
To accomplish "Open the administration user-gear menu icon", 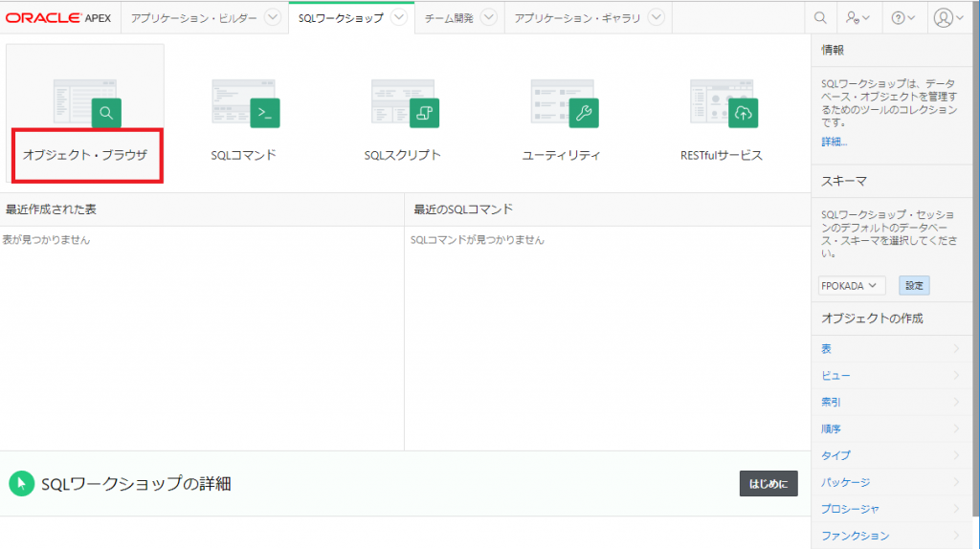I will coord(857,18).
